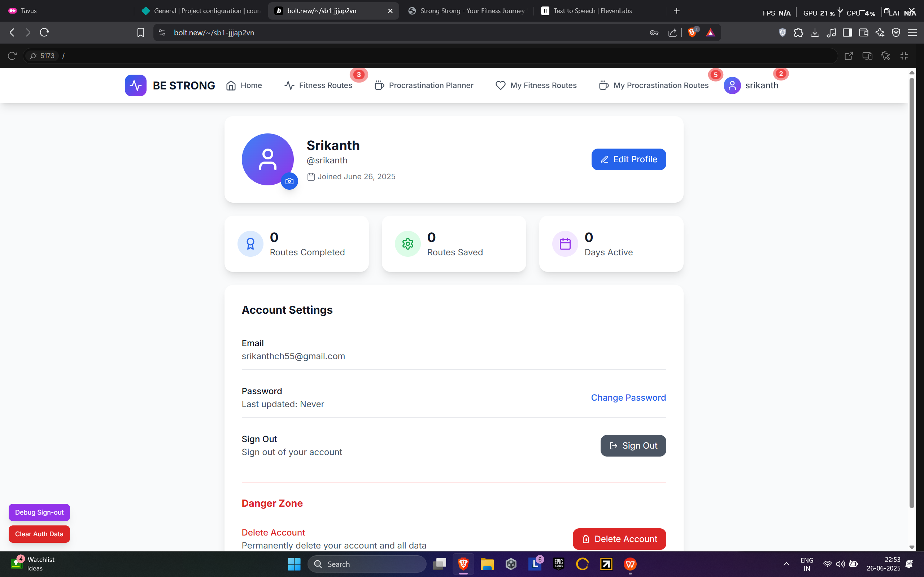Open the preview in a new tab
The width and height of the screenshot is (924, 577).
(849, 56)
